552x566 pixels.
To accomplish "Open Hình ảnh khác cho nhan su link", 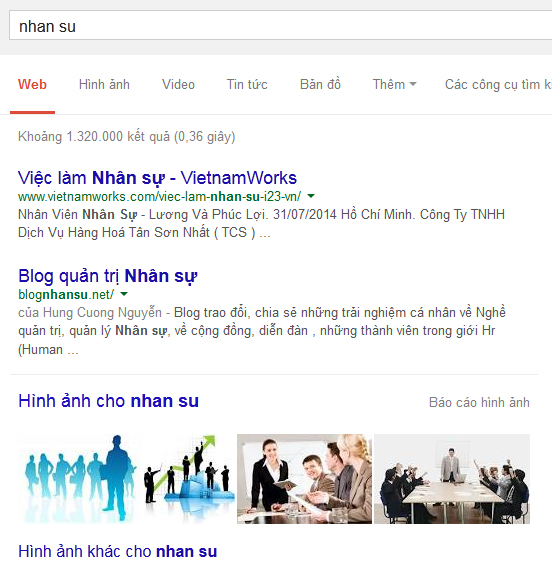I will pyautogui.click(x=118, y=552).
